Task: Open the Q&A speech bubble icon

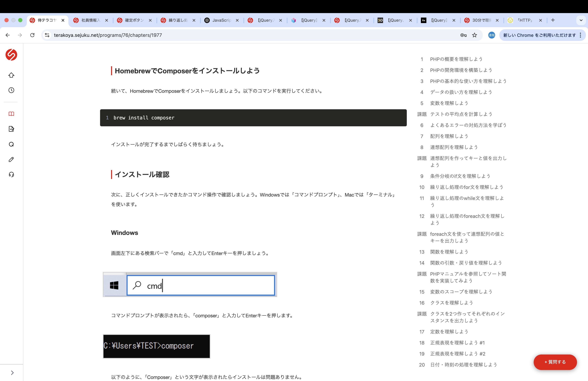Action: click(11, 144)
